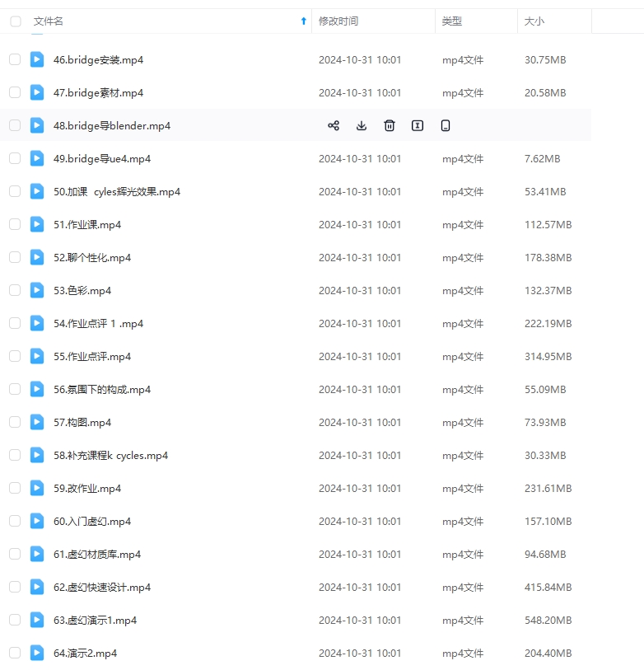Click the blue sort arrow in 文件名 column

(303, 21)
